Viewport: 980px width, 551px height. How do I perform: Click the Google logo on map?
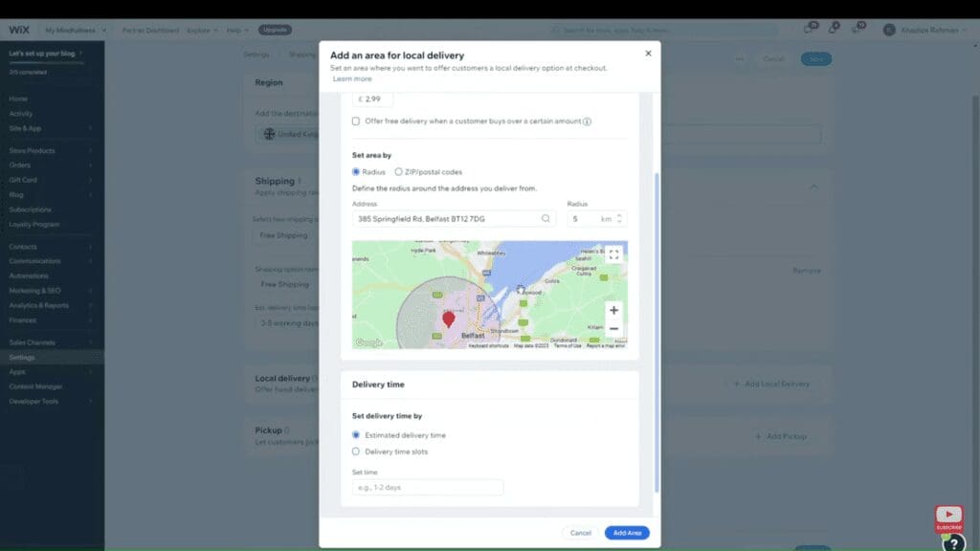[x=368, y=342]
